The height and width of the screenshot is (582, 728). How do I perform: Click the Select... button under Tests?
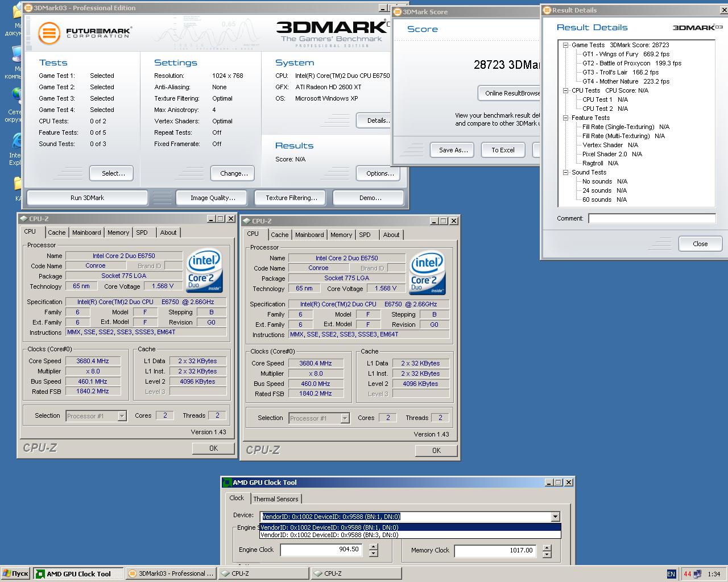pos(111,173)
